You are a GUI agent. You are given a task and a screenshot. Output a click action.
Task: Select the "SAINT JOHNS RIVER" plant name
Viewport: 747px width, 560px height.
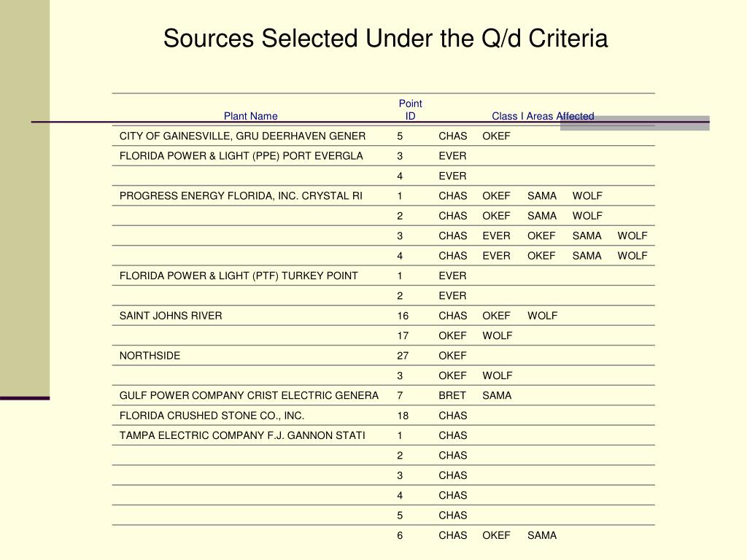(171, 316)
